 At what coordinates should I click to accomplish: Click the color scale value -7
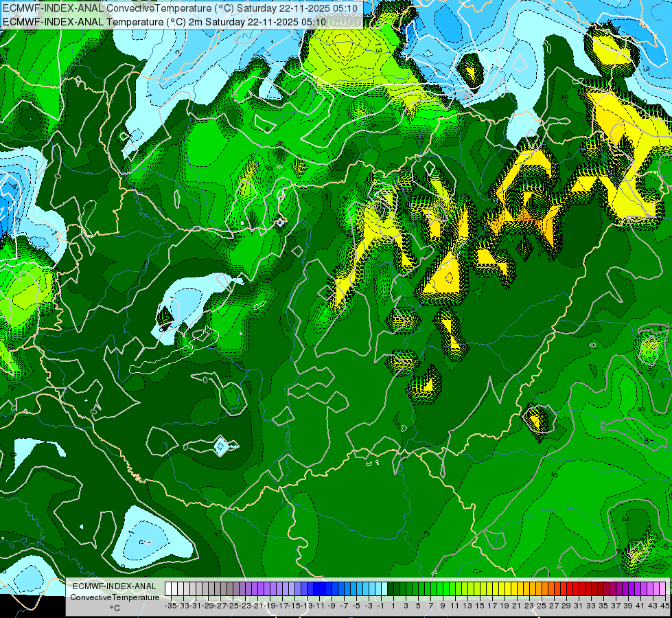coord(344,606)
